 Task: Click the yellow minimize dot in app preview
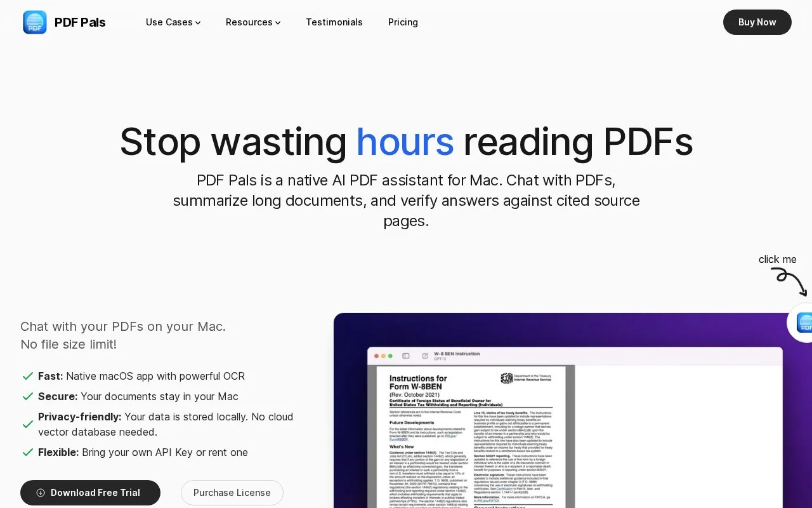pos(383,356)
